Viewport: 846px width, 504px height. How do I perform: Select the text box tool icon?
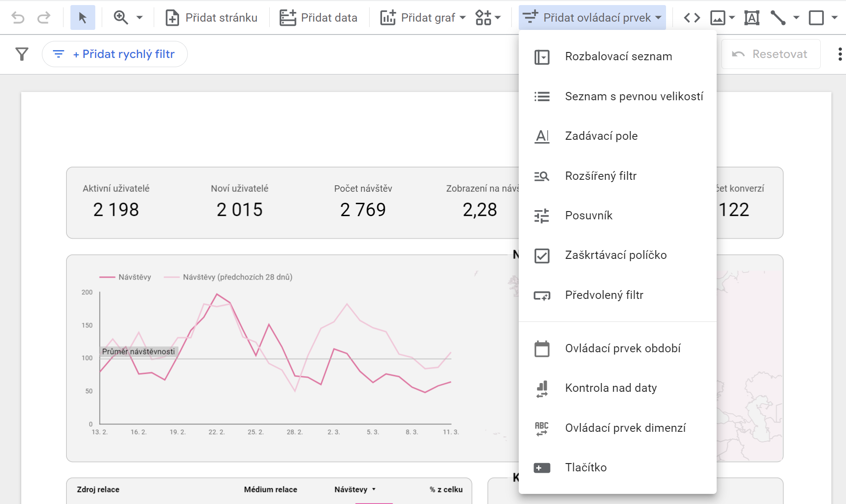[x=752, y=18]
